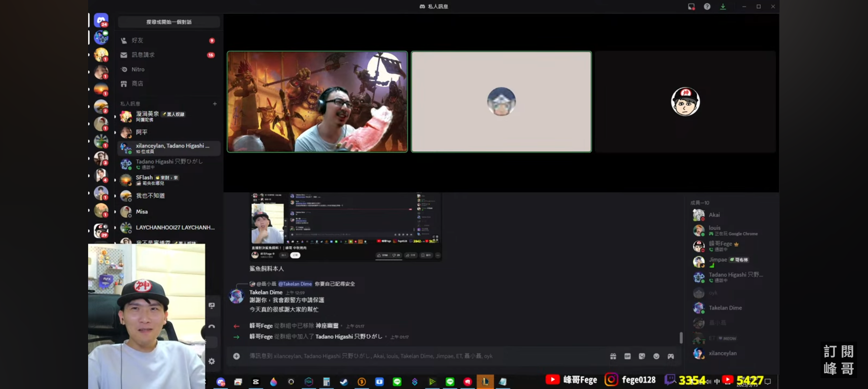Open DM with Tadano Higashi 只野ひがし
This screenshot has width=868, height=389.
(169, 164)
